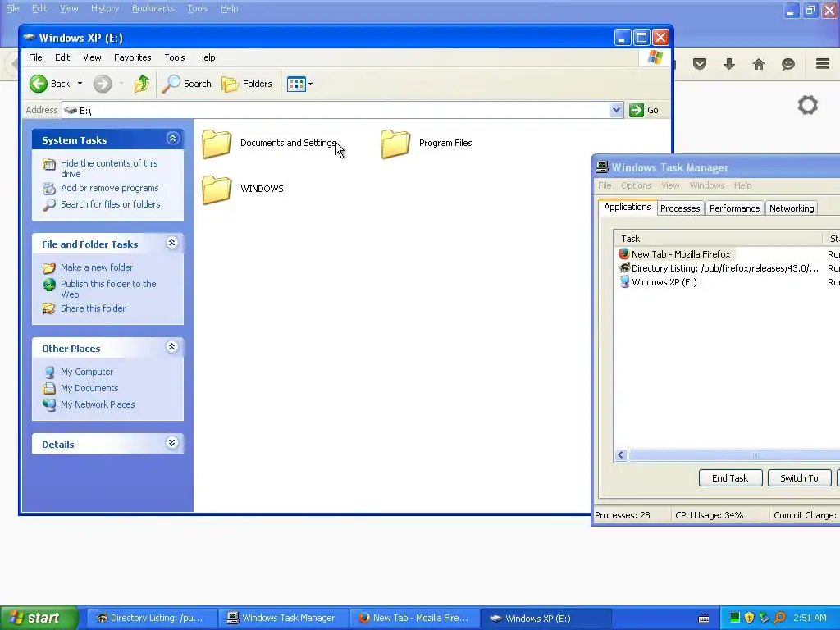Click the Firefox Downloads arrow icon
This screenshot has height=630, width=840.
(729, 64)
